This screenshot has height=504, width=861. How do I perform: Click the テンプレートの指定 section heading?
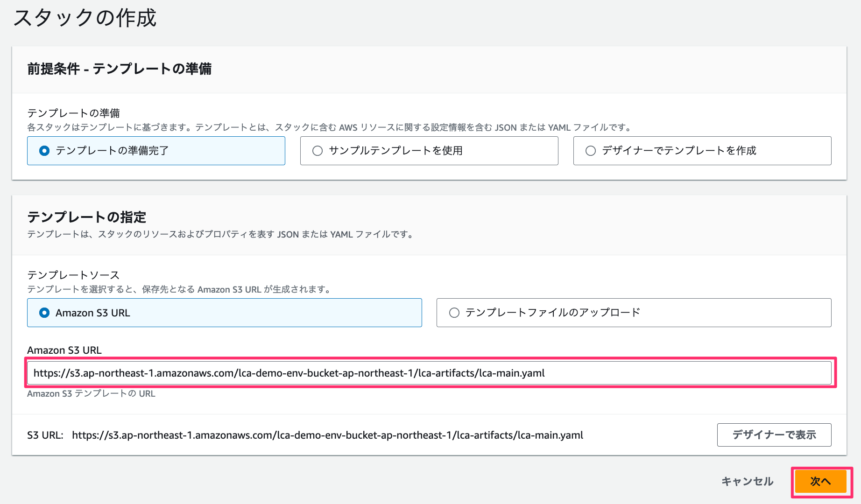(x=86, y=217)
